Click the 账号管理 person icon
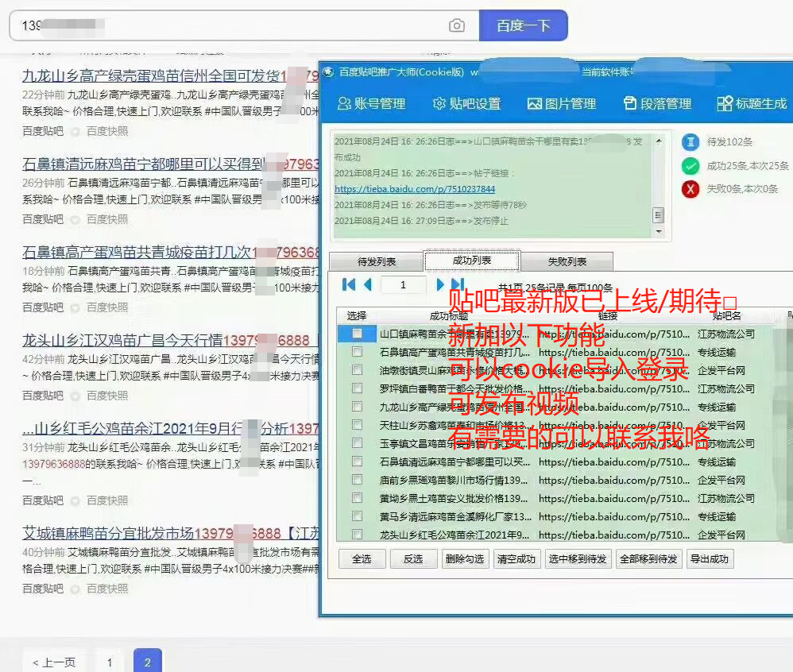 pos(344,103)
